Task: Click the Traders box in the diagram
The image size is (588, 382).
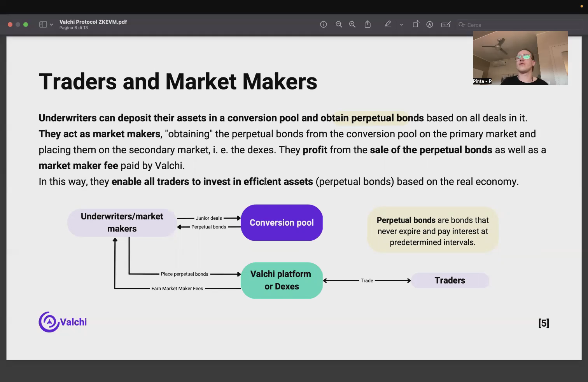Action: 450,280
